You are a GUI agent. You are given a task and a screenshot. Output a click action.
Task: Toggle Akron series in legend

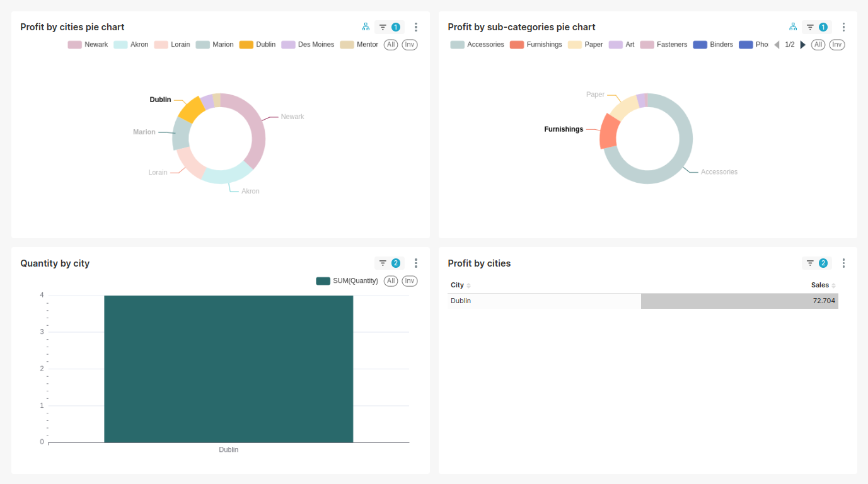point(131,45)
